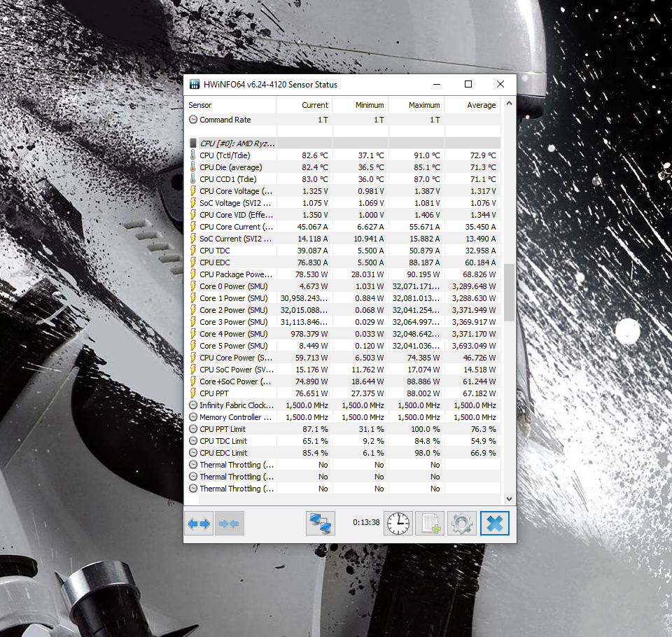Select CPU Die (average) thermometer icon

(x=193, y=167)
